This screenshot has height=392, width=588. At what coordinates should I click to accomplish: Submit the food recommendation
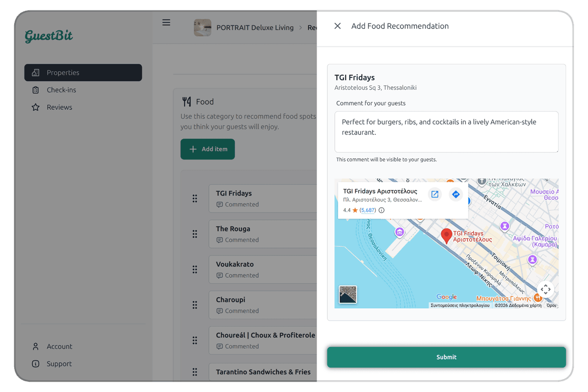[446, 357]
